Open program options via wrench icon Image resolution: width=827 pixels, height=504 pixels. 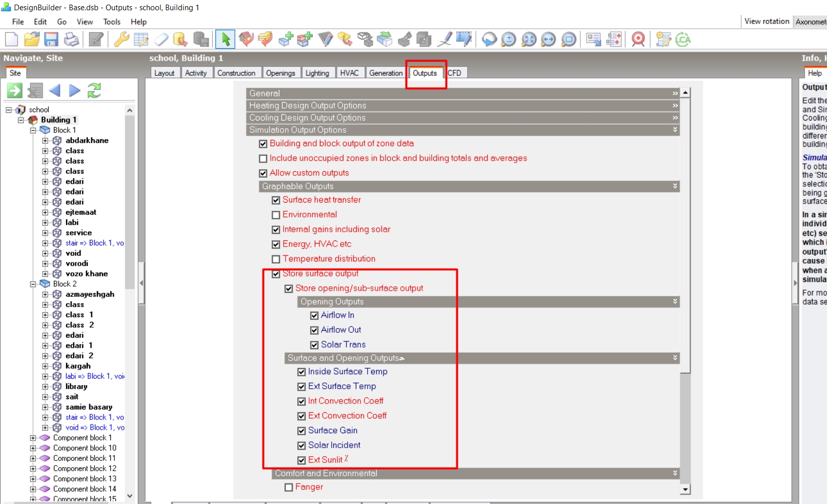122,39
